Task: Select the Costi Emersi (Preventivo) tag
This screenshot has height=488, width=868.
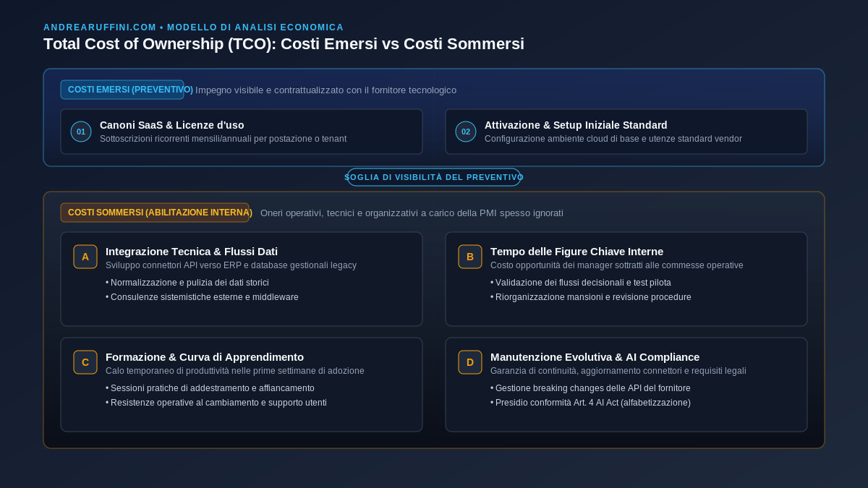Action: pos(122,90)
